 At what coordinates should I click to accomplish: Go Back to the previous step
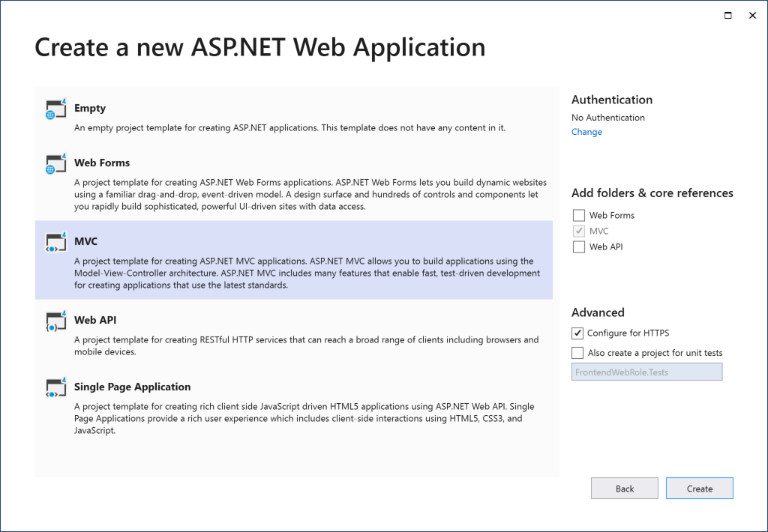[624, 489]
